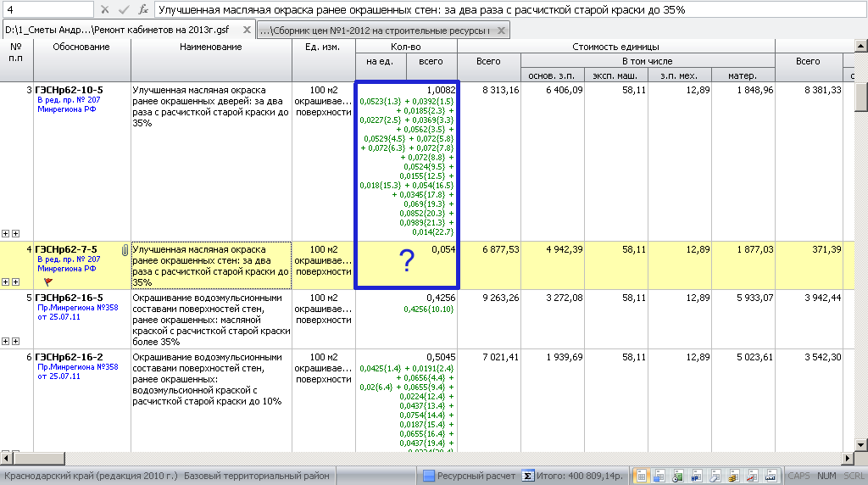Expand row 3 using its left plus box
The image size is (868, 485).
tap(7, 232)
